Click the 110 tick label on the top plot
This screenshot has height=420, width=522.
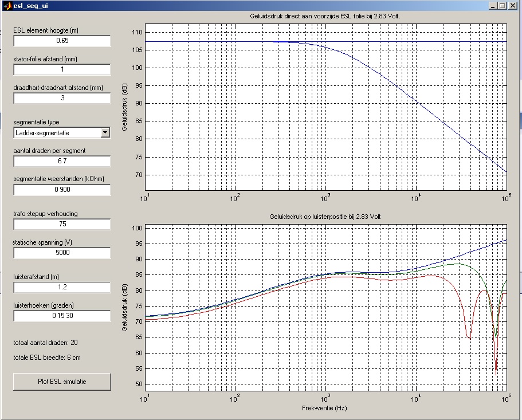click(x=137, y=32)
